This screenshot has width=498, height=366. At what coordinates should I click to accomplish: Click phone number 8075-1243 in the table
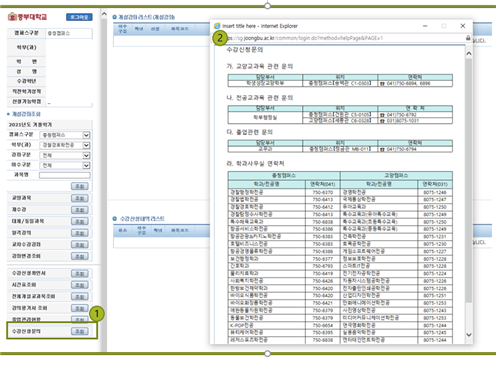[x=435, y=310]
